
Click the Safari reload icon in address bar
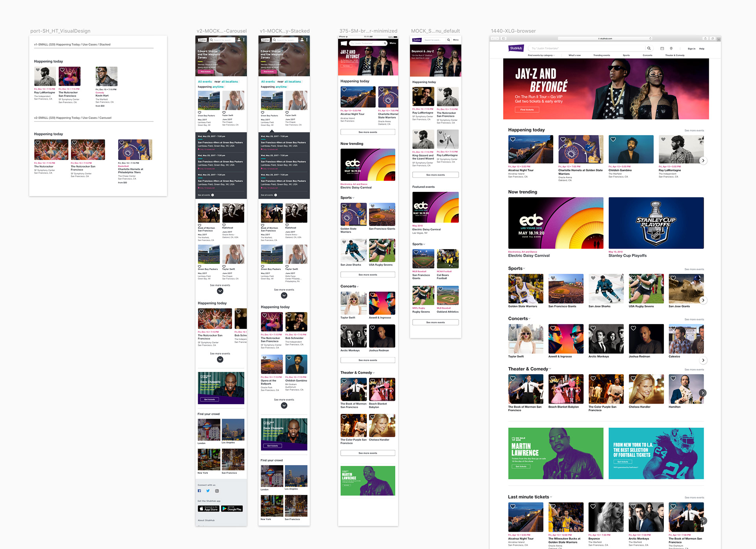click(x=650, y=39)
